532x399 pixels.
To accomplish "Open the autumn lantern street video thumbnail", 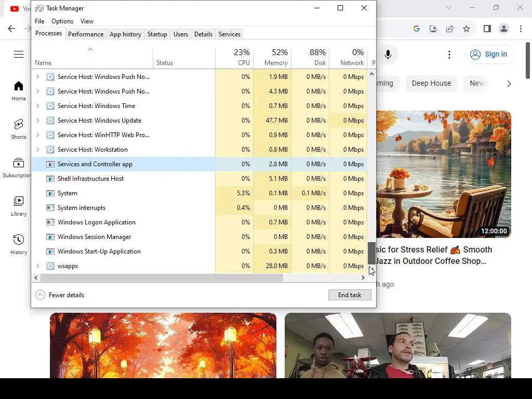I will [x=163, y=345].
